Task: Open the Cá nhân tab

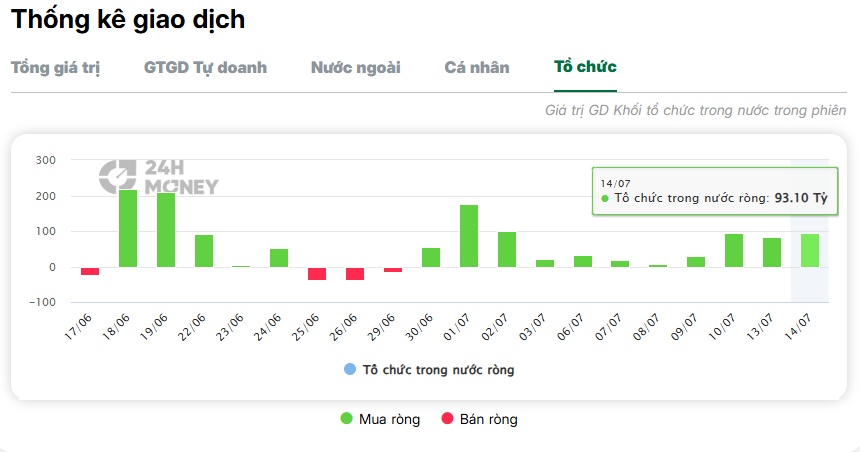Action: pyautogui.click(x=477, y=67)
